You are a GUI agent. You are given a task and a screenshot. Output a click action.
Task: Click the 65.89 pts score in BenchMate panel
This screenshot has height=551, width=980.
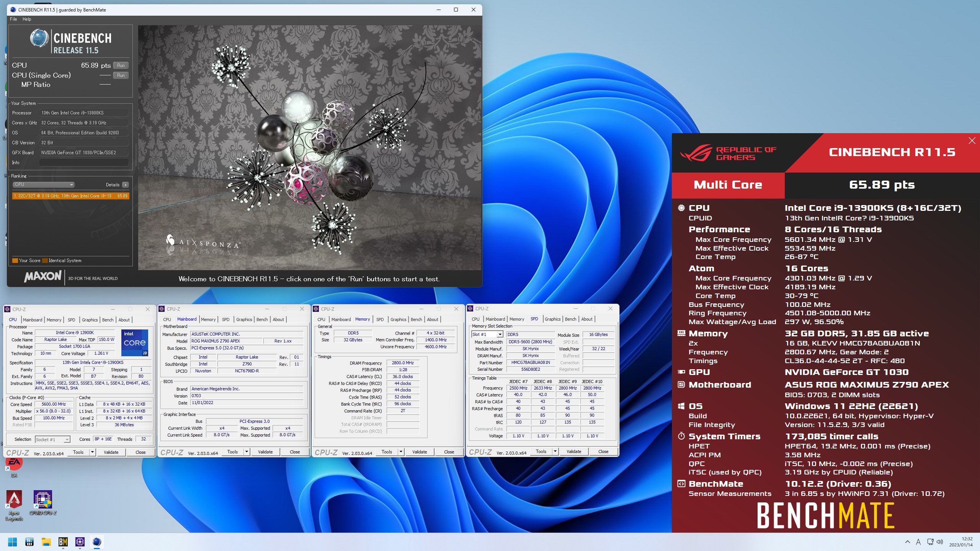[882, 185]
